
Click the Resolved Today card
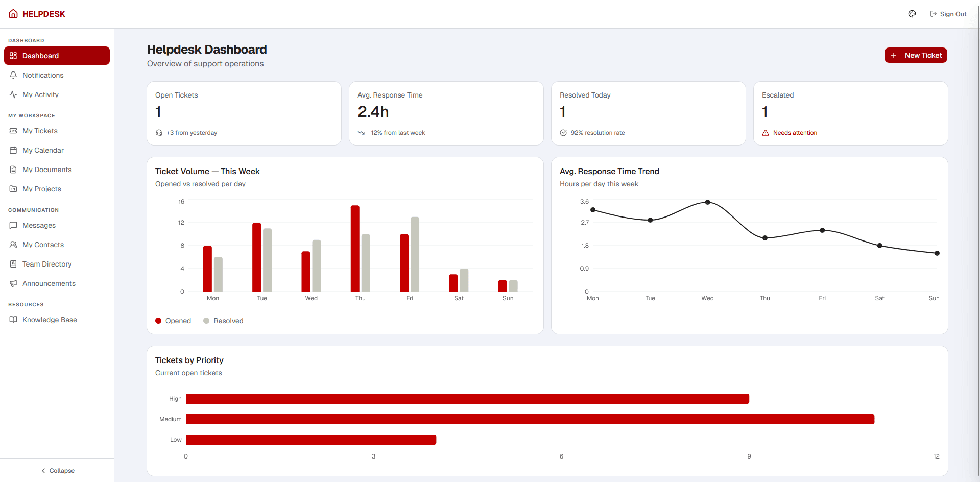pos(649,113)
